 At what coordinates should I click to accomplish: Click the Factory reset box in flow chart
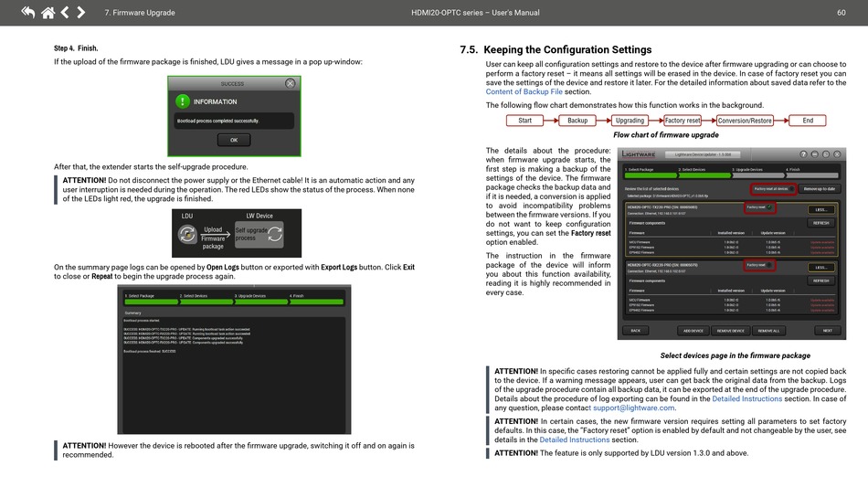[x=683, y=121]
